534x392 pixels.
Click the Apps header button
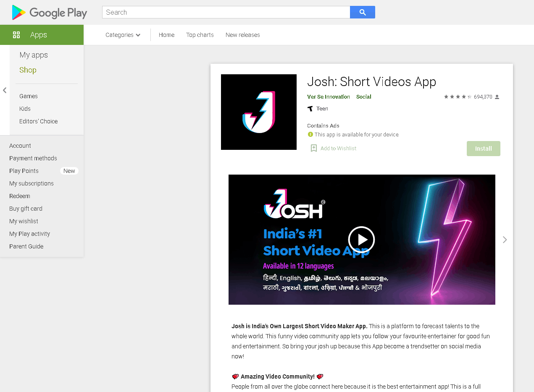coord(42,35)
